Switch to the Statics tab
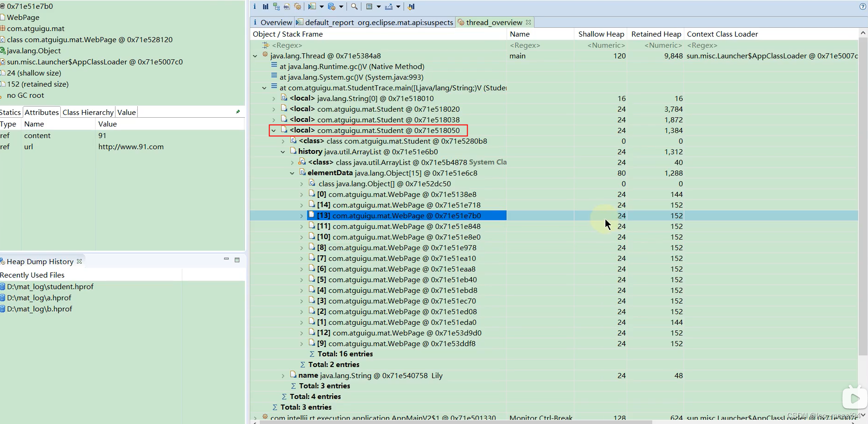The height and width of the screenshot is (424, 868). [x=10, y=112]
